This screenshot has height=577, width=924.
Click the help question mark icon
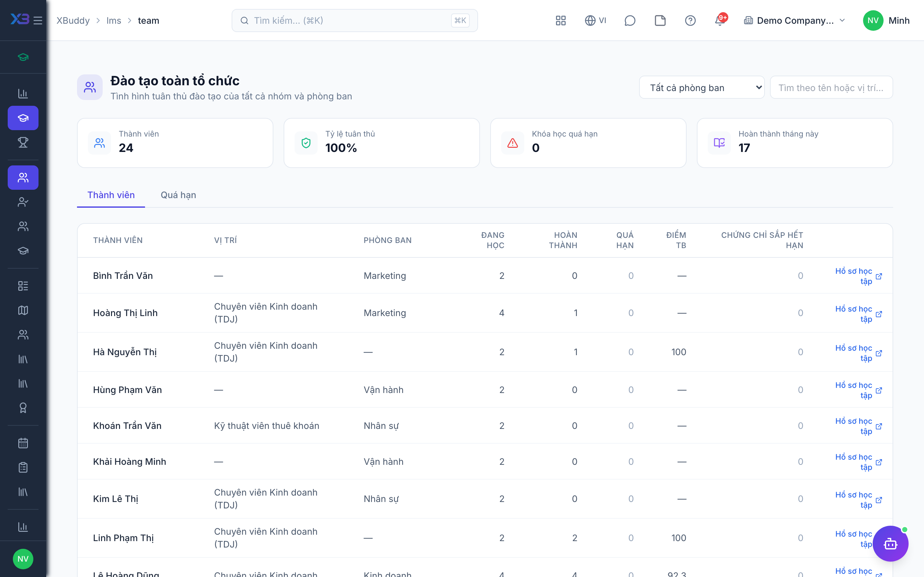click(x=690, y=20)
